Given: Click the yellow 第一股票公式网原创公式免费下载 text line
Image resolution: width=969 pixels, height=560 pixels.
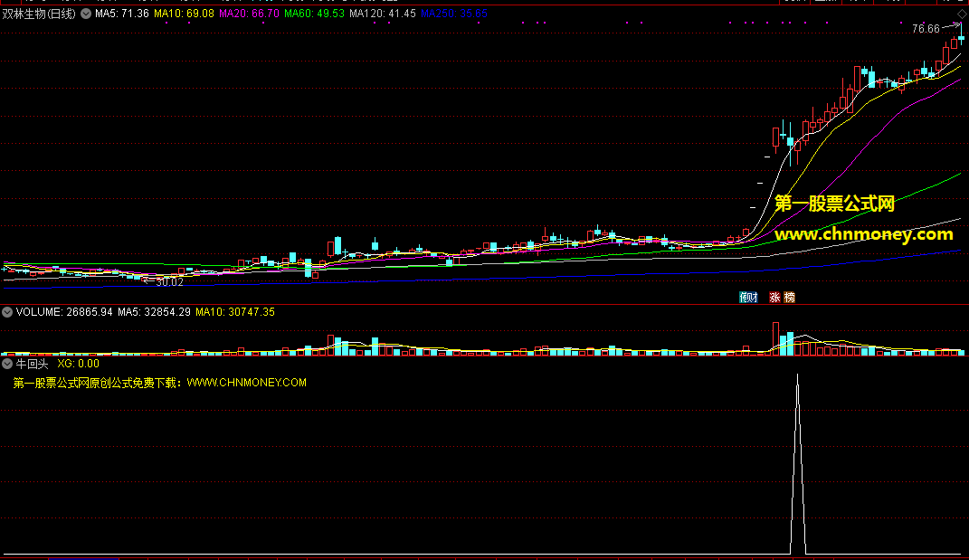Looking at the screenshot, I should tap(159, 383).
